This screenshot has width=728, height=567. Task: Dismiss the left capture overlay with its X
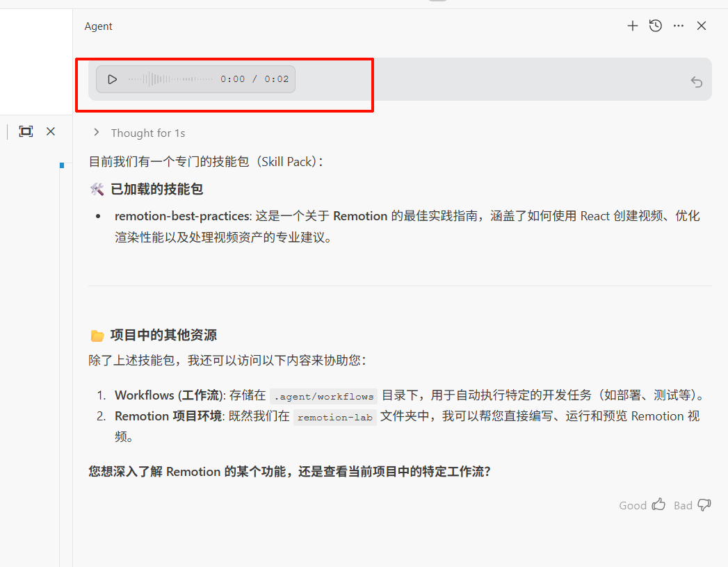(x=50, y=131)
